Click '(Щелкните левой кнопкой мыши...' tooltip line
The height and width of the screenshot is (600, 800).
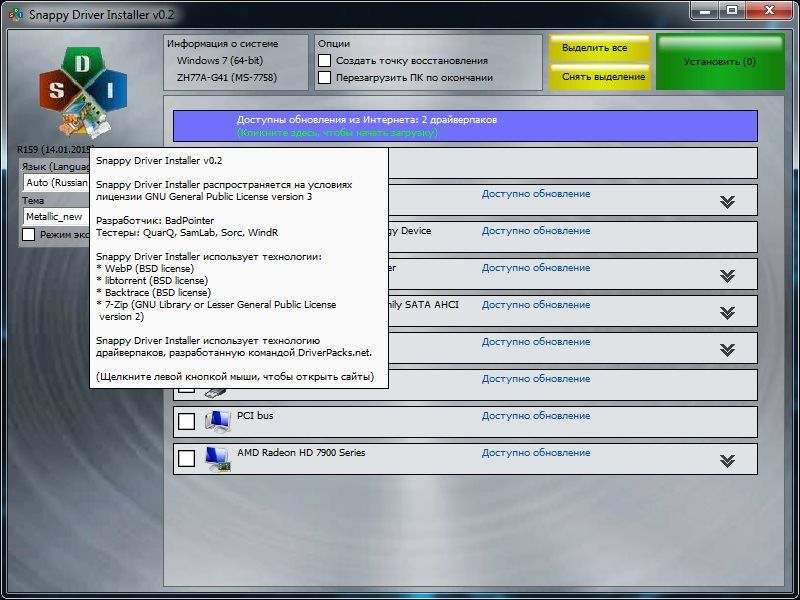point(235,377)
